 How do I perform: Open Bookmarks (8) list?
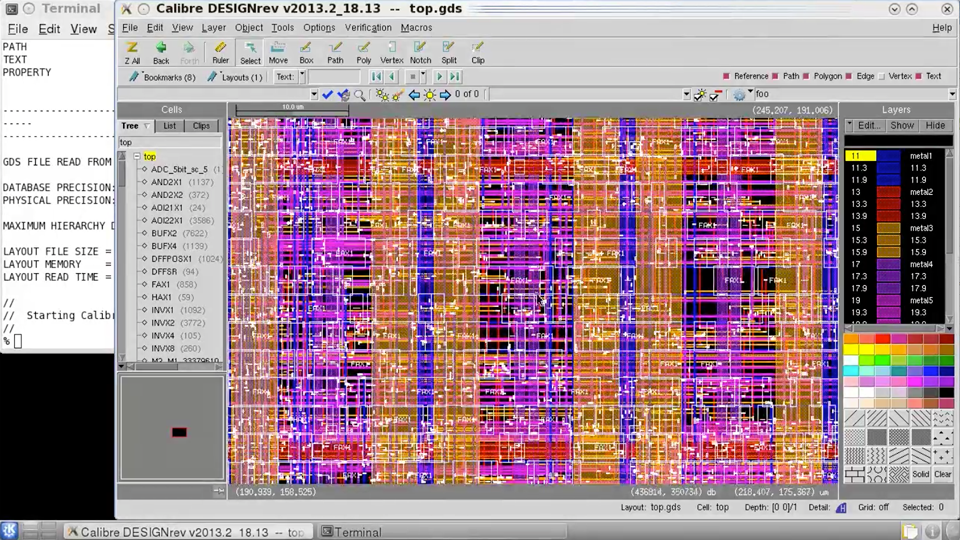162,77
